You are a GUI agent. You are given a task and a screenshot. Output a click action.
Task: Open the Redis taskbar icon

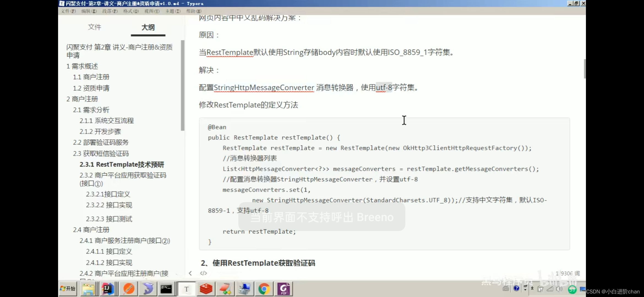[x=206, y=289]
